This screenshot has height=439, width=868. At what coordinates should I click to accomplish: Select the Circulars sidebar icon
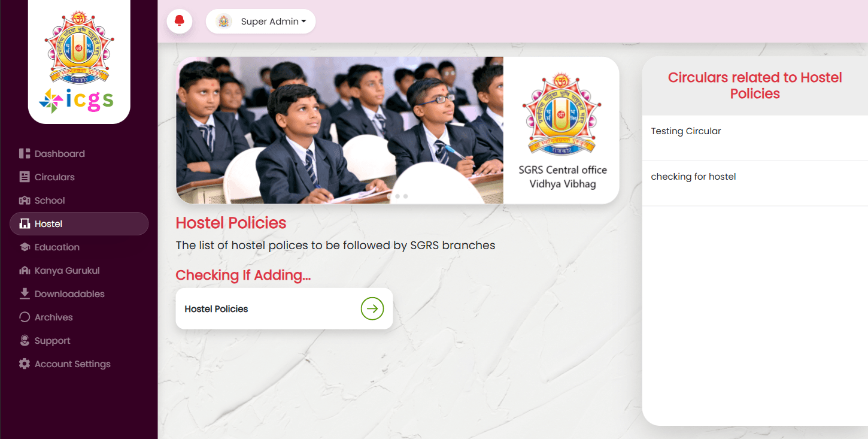pos(25,177)
